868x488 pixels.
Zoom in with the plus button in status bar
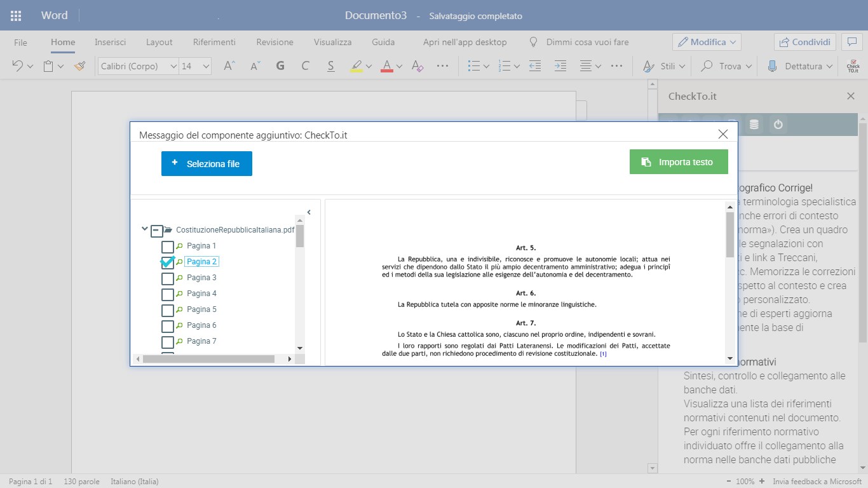click(x=762, y=481)
